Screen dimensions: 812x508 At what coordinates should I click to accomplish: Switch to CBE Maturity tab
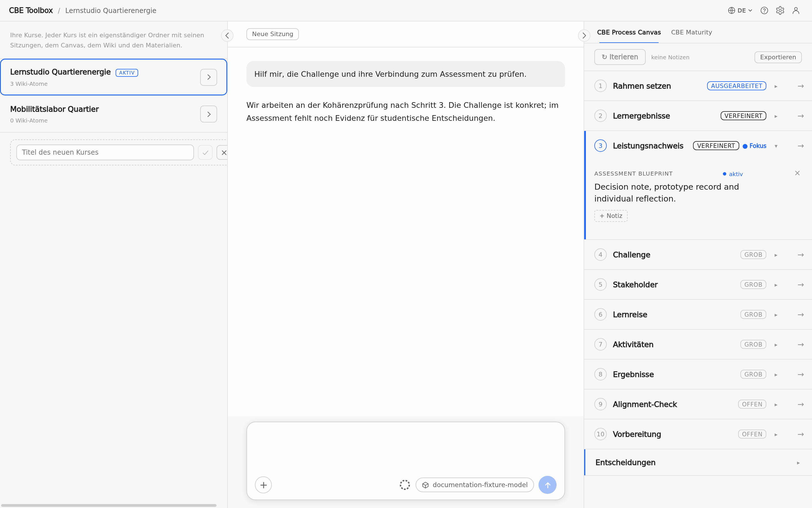pyautogui.click(x=691, y=32)
